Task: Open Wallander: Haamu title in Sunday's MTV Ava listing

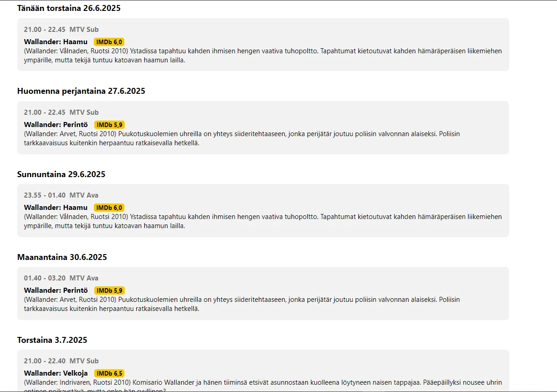Action: tap(56, 208)
